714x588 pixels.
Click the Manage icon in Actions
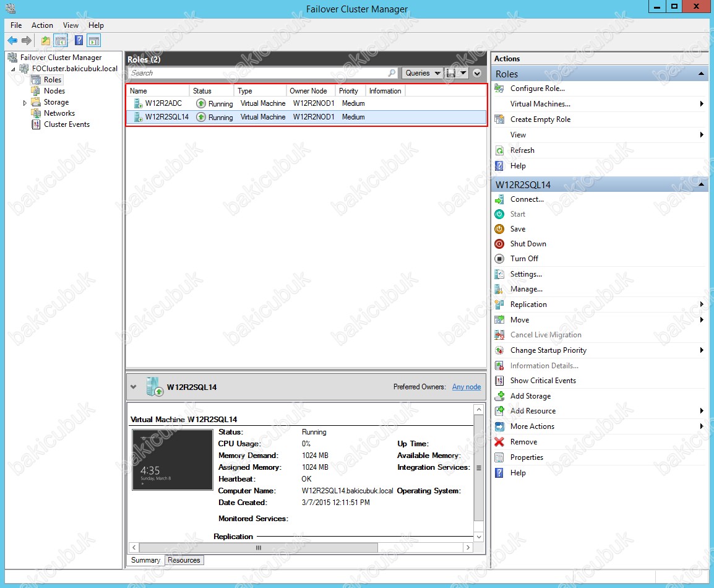click(x=499, y=289)
